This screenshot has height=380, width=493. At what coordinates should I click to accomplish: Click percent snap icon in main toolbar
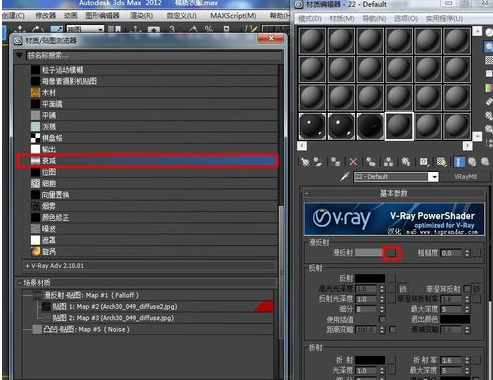coord(209,29)
